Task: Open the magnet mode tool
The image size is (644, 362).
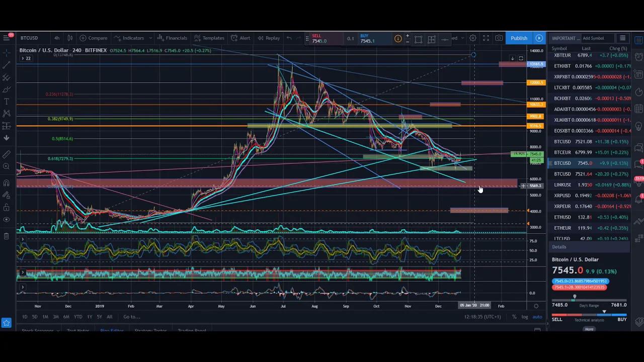Action: [7, 183]
